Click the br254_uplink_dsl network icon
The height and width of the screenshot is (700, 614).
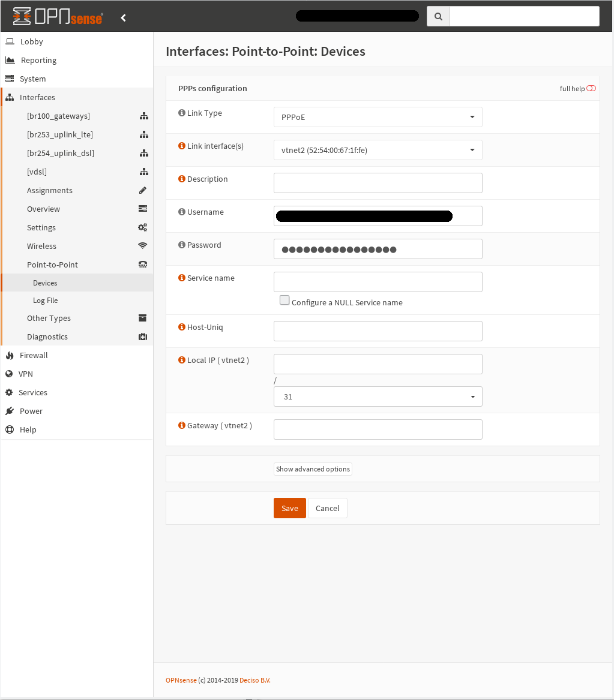[x=144, y=153]
